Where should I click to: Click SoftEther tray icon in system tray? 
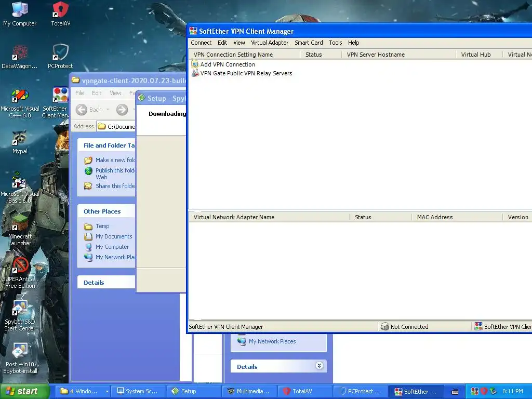(x=475, y=391)
